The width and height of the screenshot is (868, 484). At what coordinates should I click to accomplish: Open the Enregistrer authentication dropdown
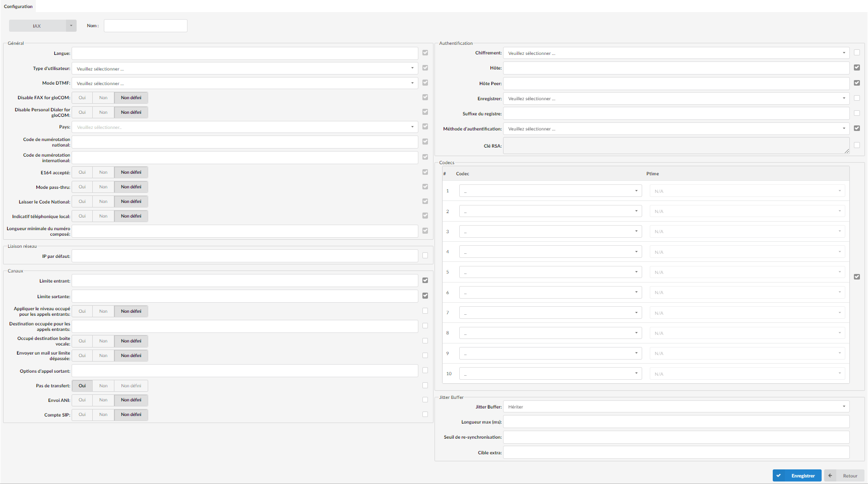pyautogui.click(x=676, y=98)
